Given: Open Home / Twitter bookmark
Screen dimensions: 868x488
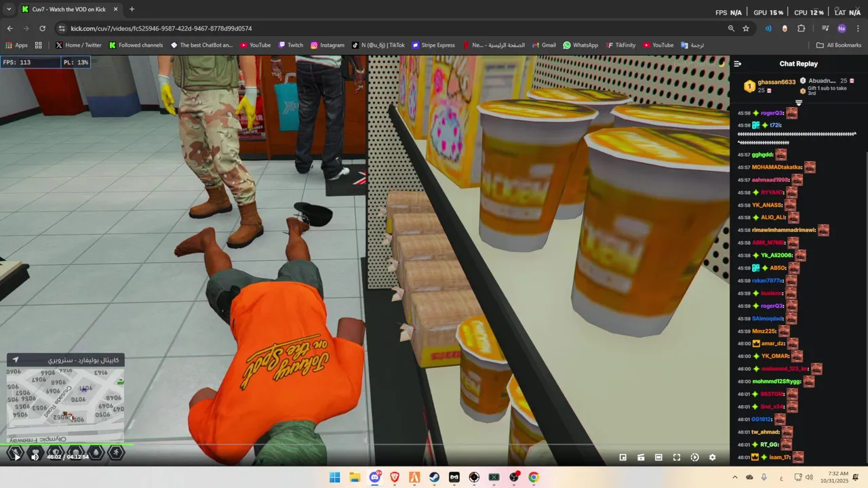Looking at the screenshot, I should click(x=78, y=45).
